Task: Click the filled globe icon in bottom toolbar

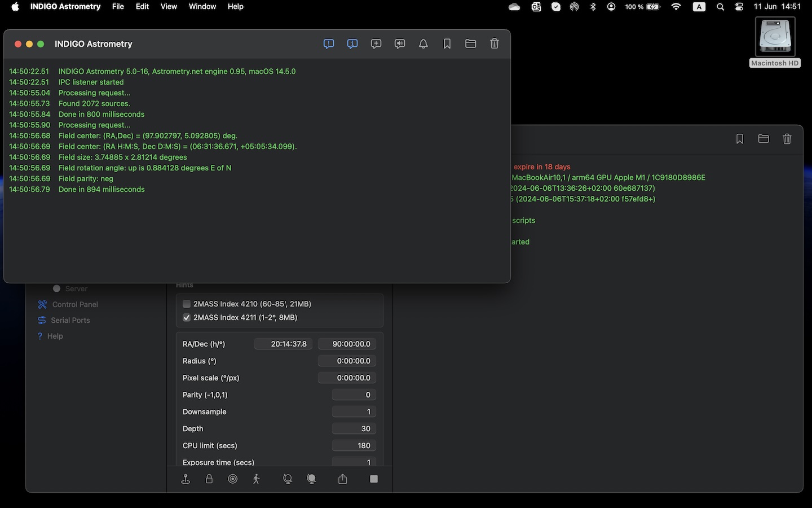Action: (311, 479)
